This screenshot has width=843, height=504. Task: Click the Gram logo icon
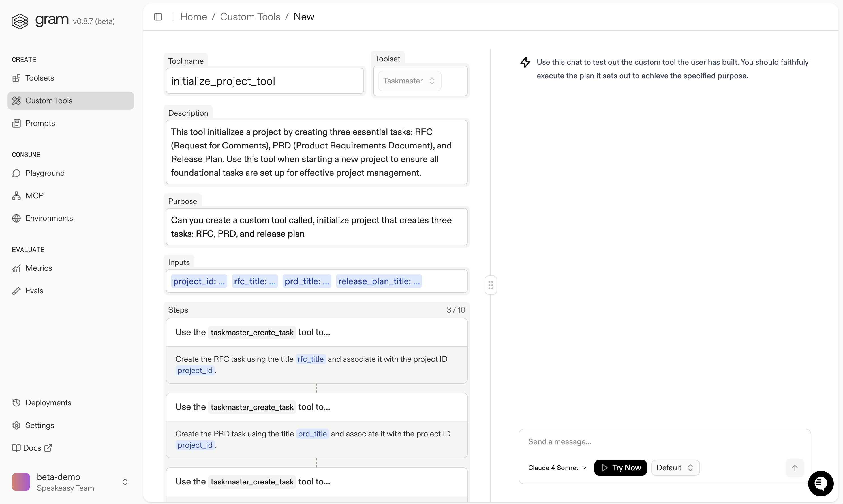[x=20, y=21]
